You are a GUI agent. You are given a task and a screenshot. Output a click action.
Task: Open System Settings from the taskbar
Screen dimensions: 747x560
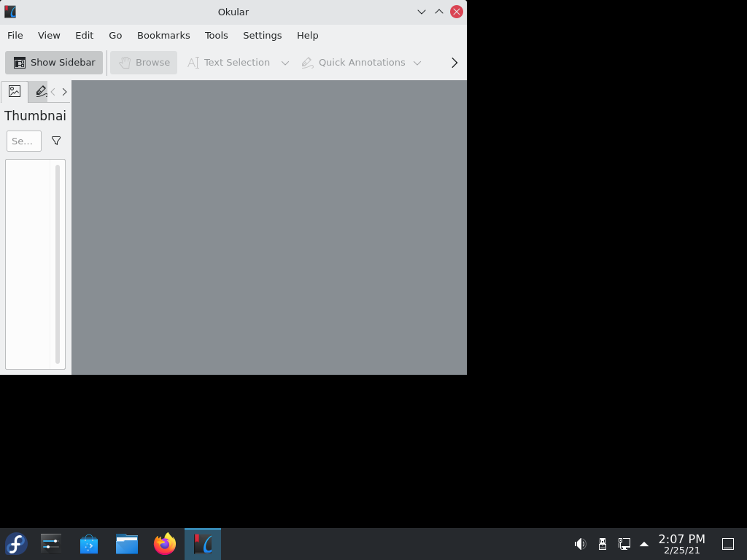tap(51, 544)
